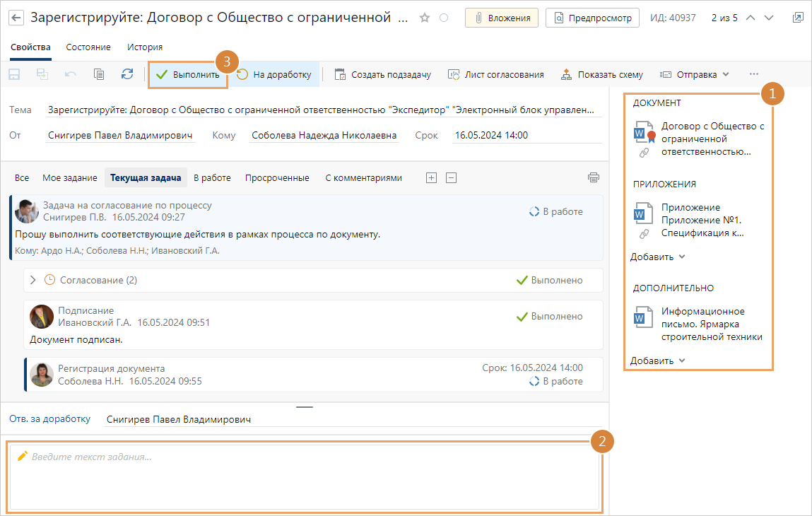Image resolution: width=812 pixels, height=516 pixels.
Task: Expand all tasks with plus icon
Action: (x=431, y=177)
